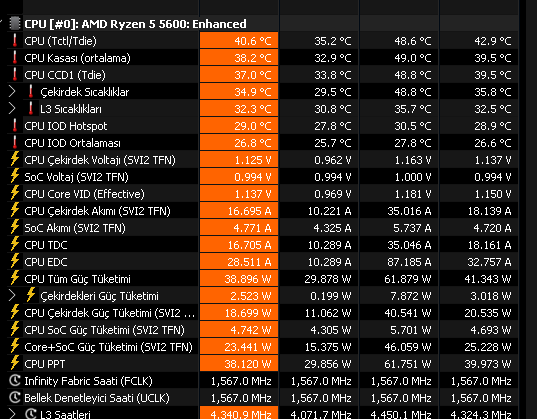Click lightning icon beside Core+SoC Güç Tüketimi

[15, 346]
